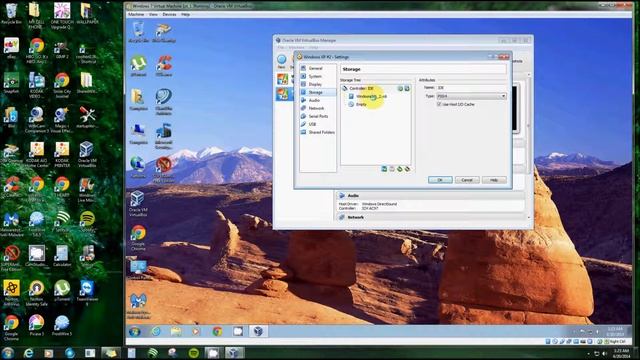640x360 pixels.
Task: Open the Serial Ports settings category
Action: point(318,116)
